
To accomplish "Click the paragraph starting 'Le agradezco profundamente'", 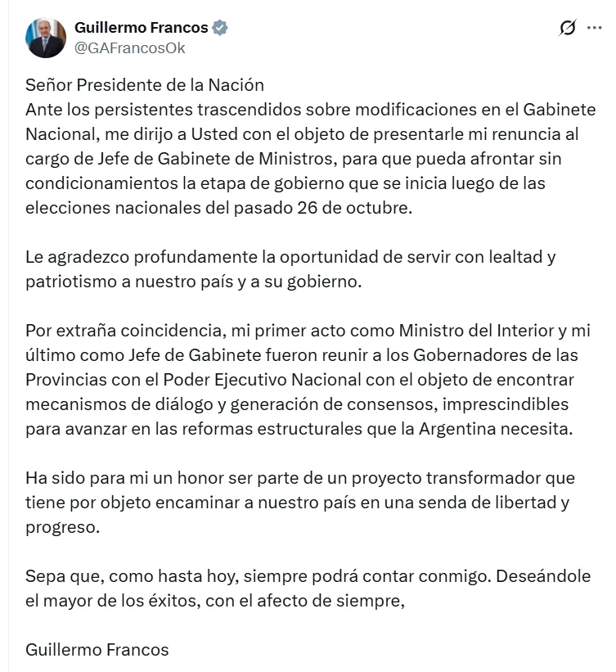I will (290, 269).
